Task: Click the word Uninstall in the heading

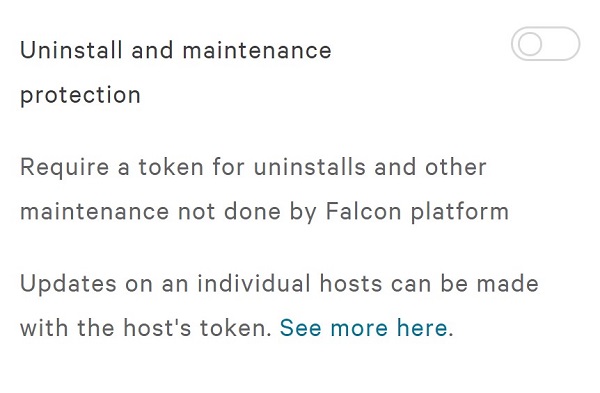Action: tap(71, 50)
